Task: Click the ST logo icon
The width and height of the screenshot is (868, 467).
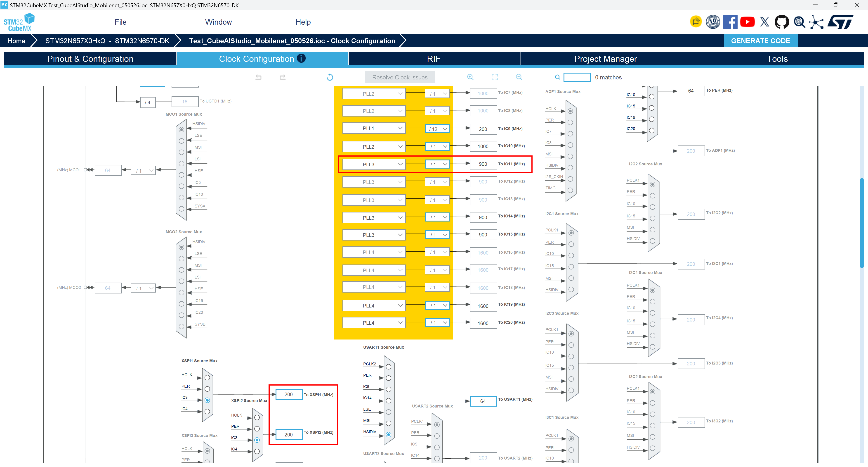Action: point(841,22)
